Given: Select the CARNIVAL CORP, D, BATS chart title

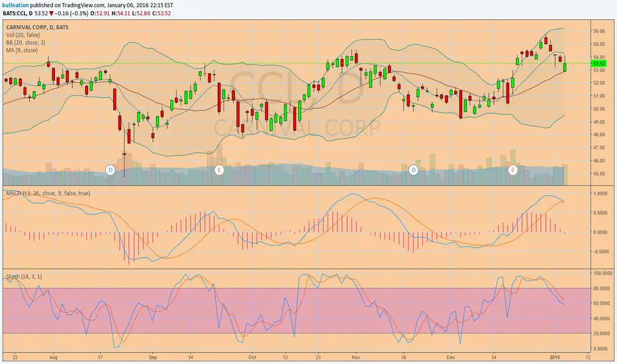Looking at the screenshot, I should [37, 28].
